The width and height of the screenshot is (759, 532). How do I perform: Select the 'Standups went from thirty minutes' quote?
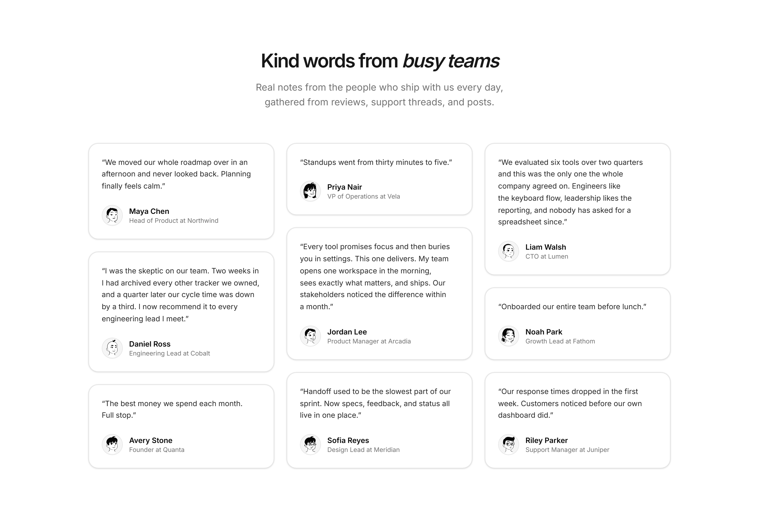pos(376,162)
